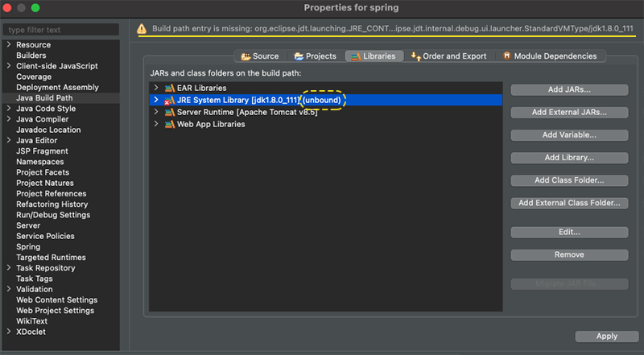The height and width of the screenshot is (355, 644).
Task: Open the Order and Export tab
Action: pos(448,56)
